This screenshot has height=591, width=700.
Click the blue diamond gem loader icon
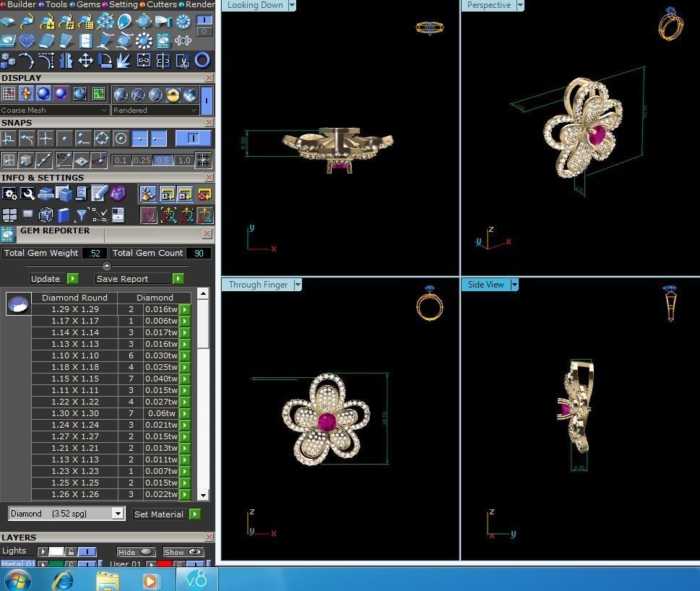pyautogui.click(x=26, y=41)
